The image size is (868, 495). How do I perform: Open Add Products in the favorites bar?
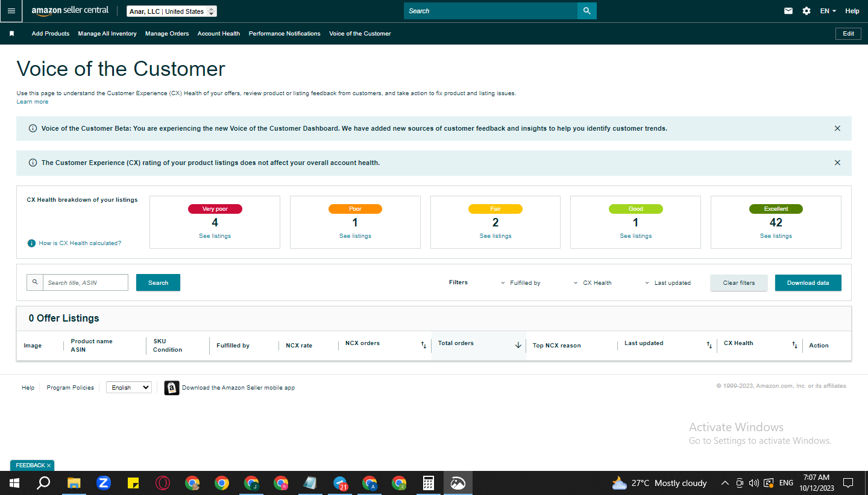click(x=51, y=34)
